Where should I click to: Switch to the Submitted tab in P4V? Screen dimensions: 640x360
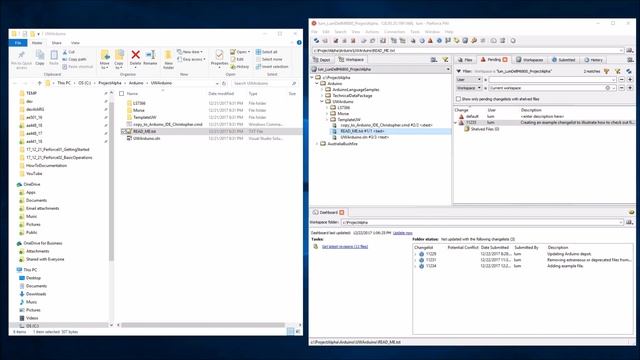click(x=563, y=60)
